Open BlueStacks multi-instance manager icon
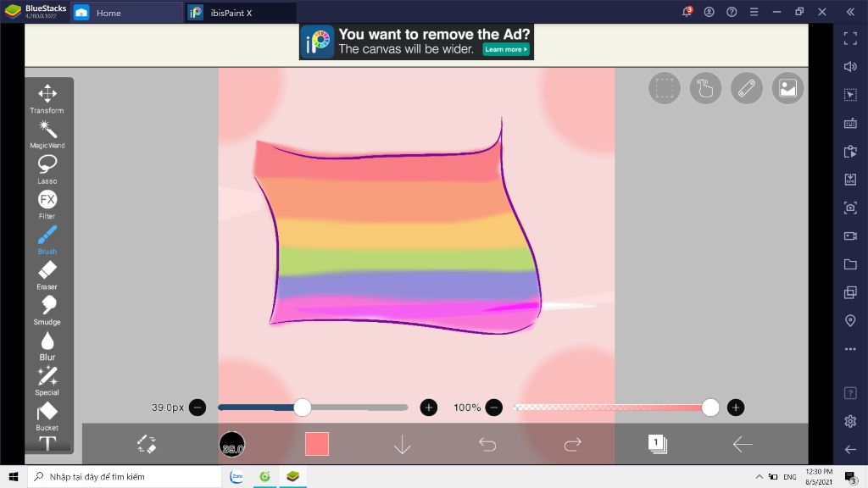The width and height of the screenshot is (868, 488). click(850, 292)
